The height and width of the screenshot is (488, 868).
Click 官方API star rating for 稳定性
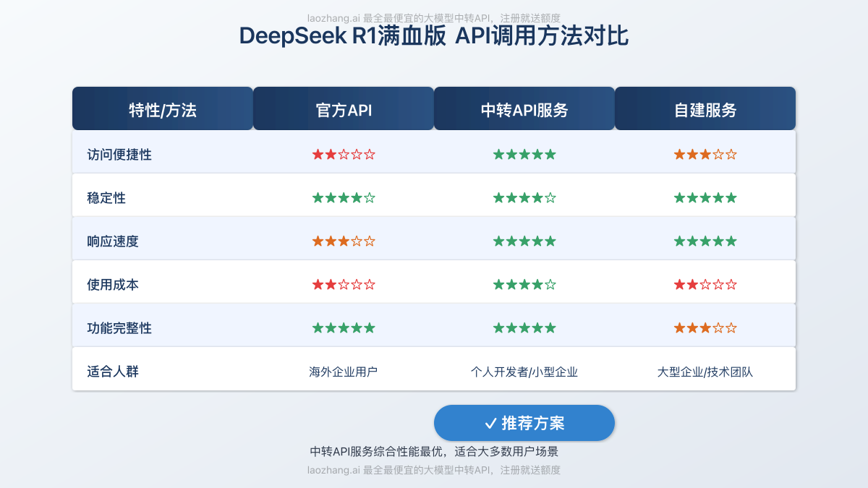coord(344,197)
